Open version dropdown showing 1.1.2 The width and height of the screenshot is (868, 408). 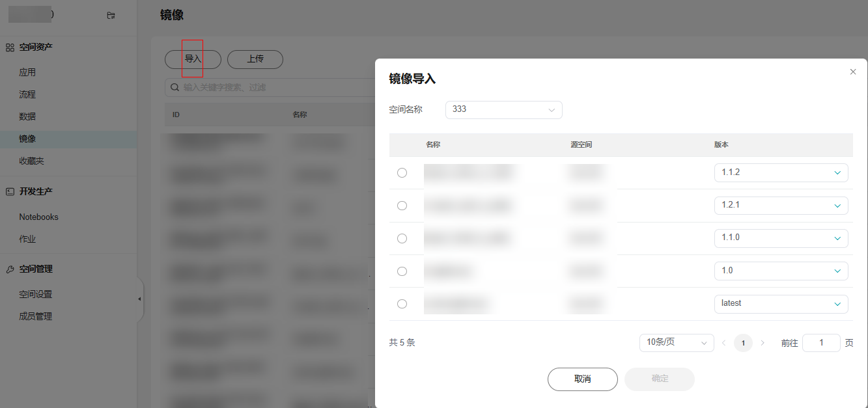pos(781,172)
